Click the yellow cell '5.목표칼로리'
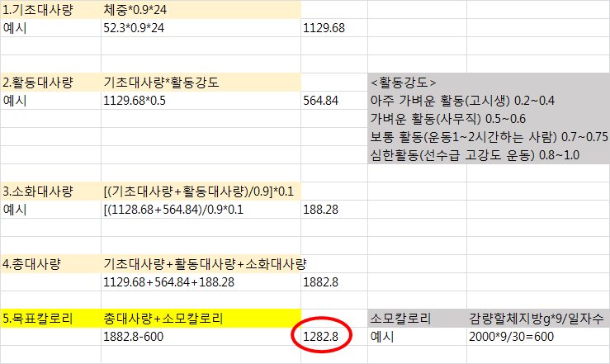The height and width of the screenshot is (364, 610). pyautogui.click(x=50, y=319)
